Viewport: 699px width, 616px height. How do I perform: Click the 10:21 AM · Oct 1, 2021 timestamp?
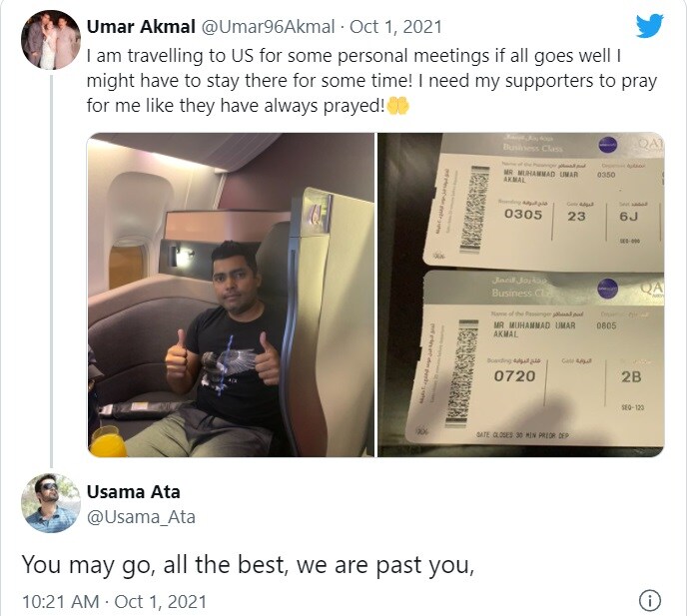click(115, 602)
